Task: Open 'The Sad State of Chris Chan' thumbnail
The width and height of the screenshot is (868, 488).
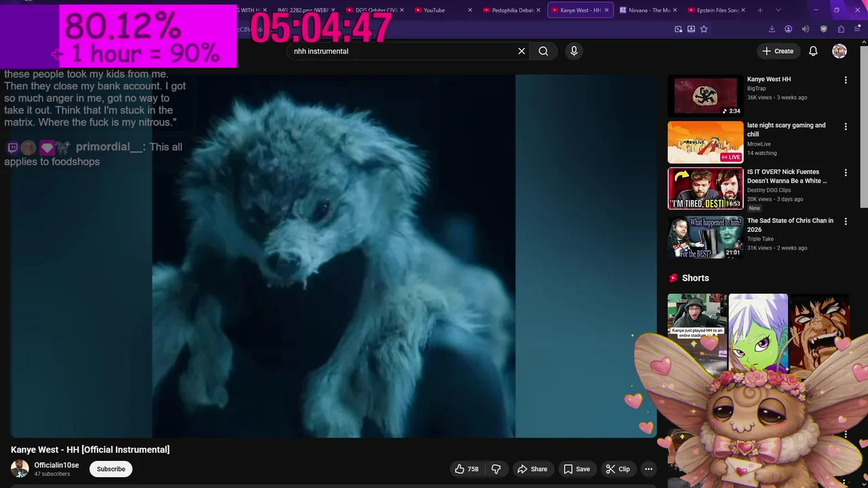Action: click(x=705, y=237)
